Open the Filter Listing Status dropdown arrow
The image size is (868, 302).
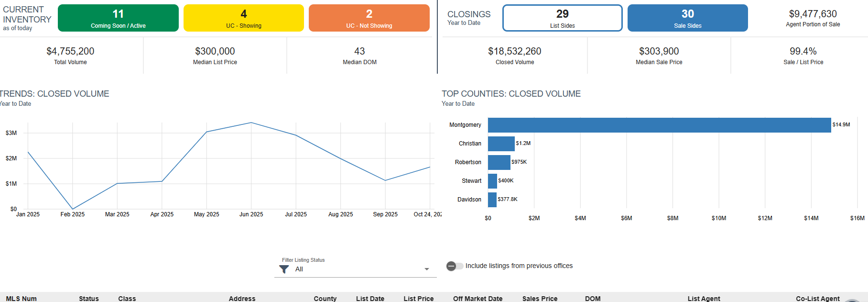click(x=426, y=269)
